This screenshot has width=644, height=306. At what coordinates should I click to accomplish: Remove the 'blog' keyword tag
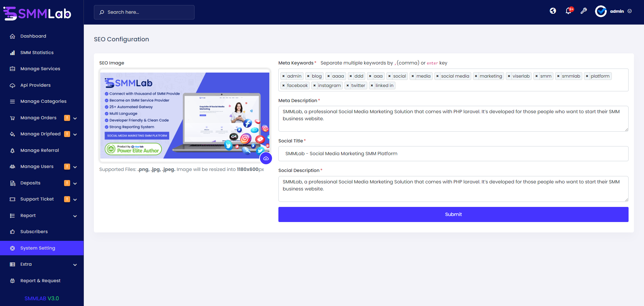point(308,76)
